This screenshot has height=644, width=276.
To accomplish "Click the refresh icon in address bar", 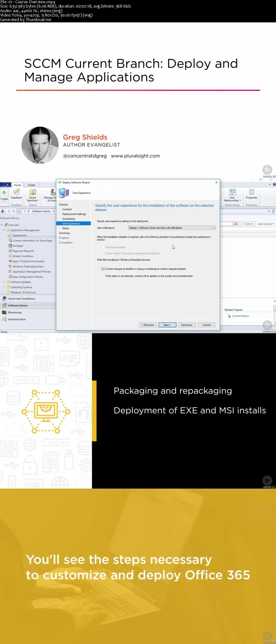I will (x=273, y=211).
